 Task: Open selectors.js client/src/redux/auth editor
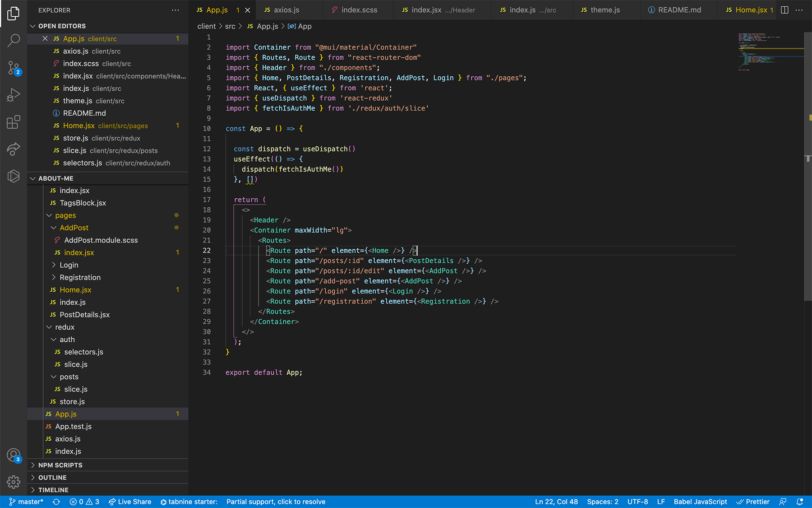(x=107, y=163)
